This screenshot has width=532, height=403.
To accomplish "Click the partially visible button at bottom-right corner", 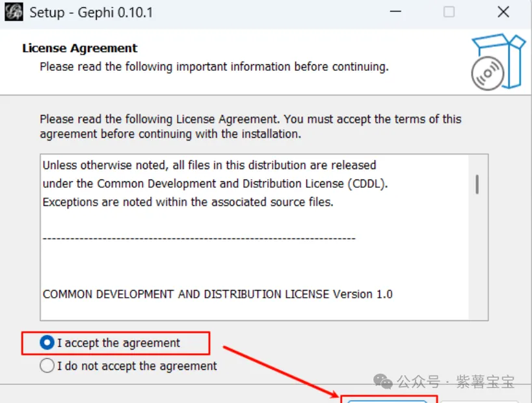I will pyautogui.click(x=485, y=399).
